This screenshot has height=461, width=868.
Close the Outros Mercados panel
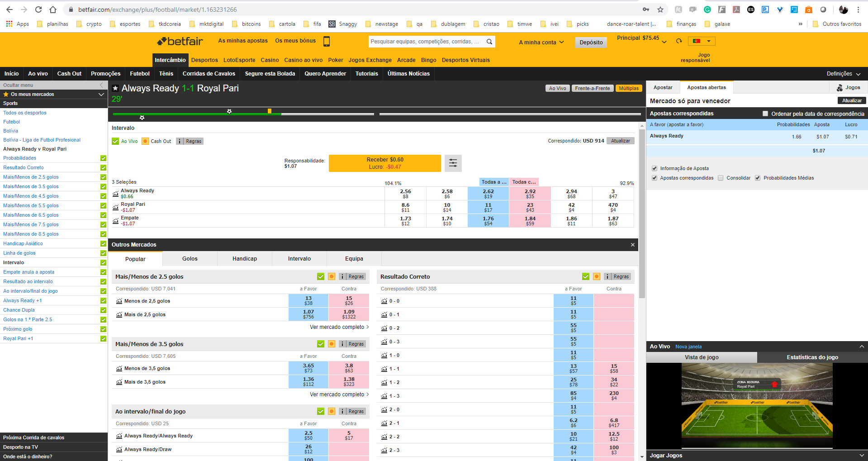633,245
